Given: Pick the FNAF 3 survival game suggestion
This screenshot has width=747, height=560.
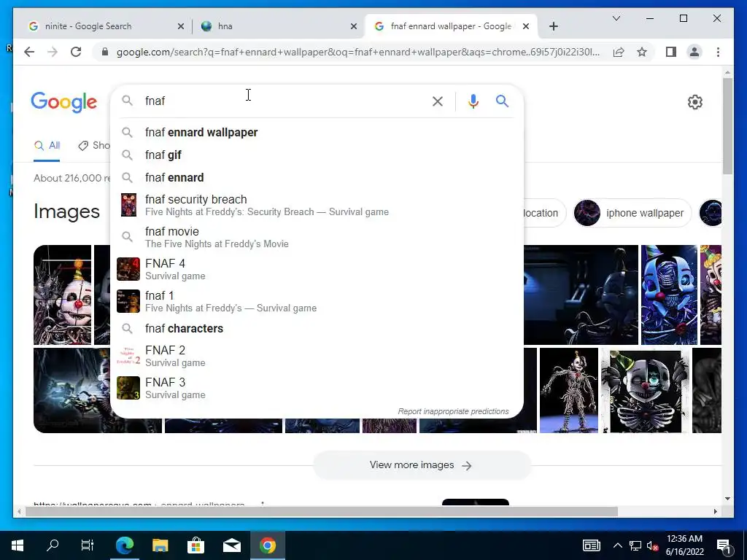Looking at the screenshot, I should point(317,388).
